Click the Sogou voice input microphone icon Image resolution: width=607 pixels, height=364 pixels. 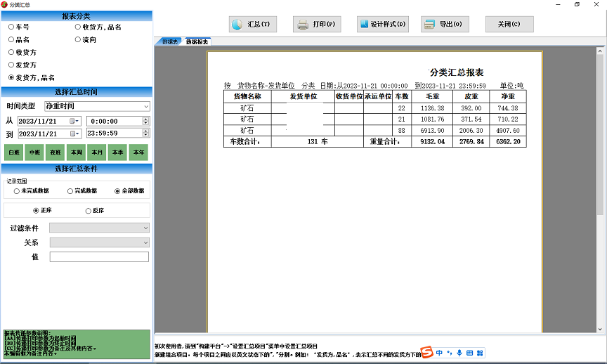459,352
